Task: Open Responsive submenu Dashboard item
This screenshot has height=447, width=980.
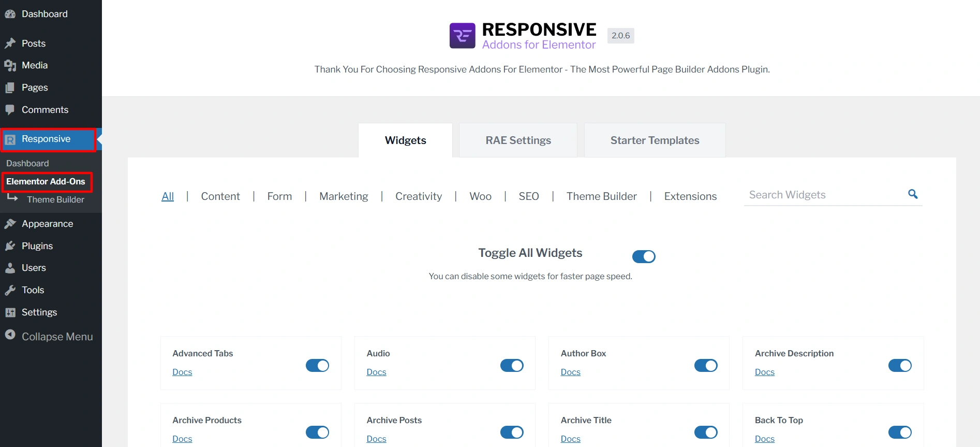Action: (27, 163)
